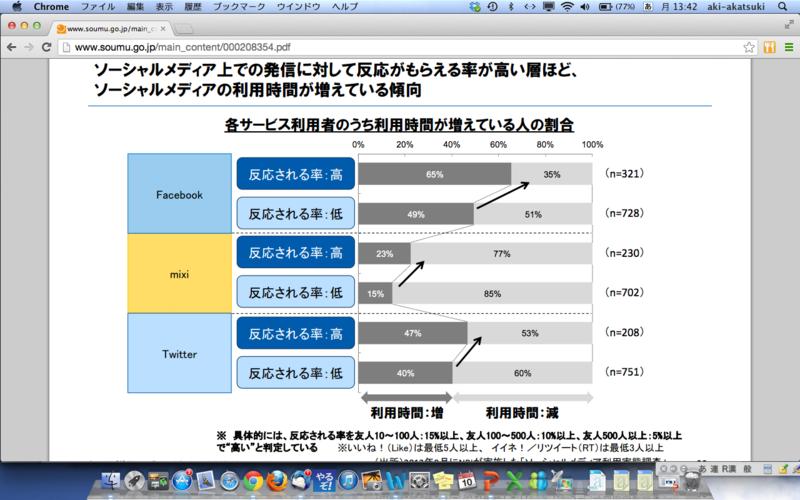Click the display mirroring monitor icon

click(x=549, y=7)
